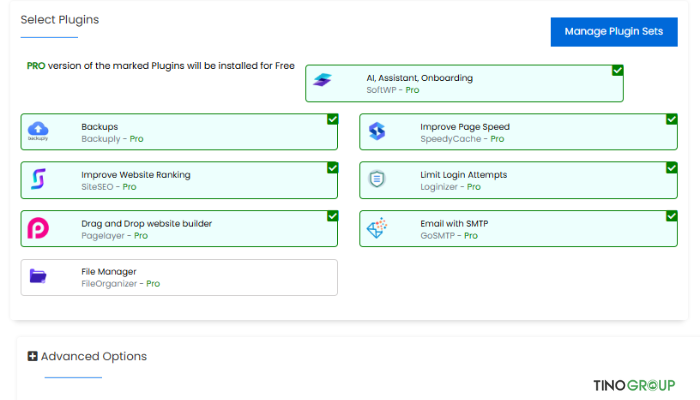Click the Advanced Options heading
The height and width of the screenshot is (400, 700).
(94, 356)
